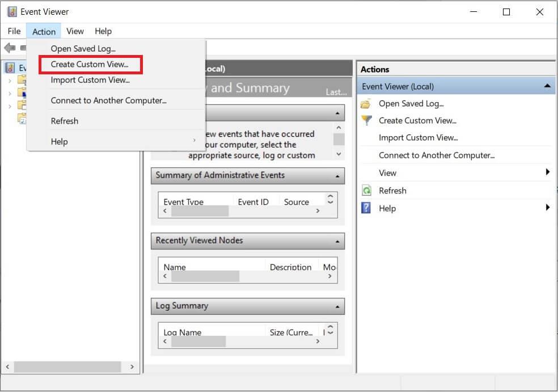Select the Event Viewer root tree icon
Image resolution: width=558 pixels, height=392 pixels.
(10, 68)
